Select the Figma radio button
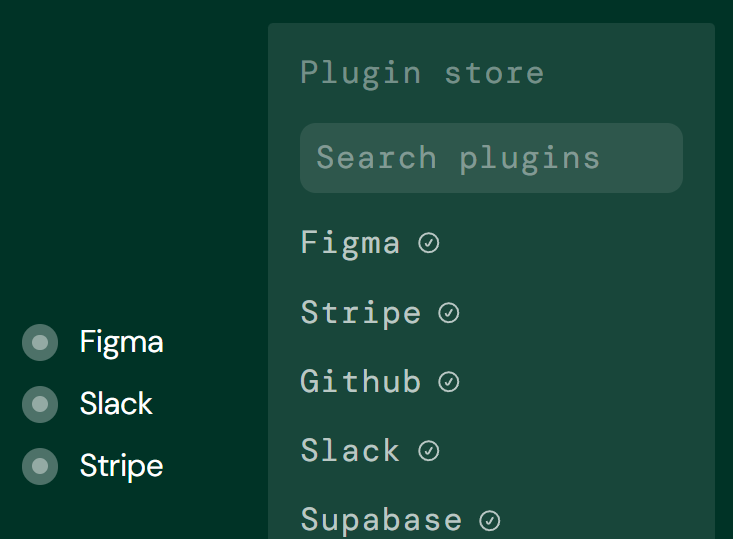The height and width of the screenshot is (540, 733). pyautogui.click(x=40, y=343)
